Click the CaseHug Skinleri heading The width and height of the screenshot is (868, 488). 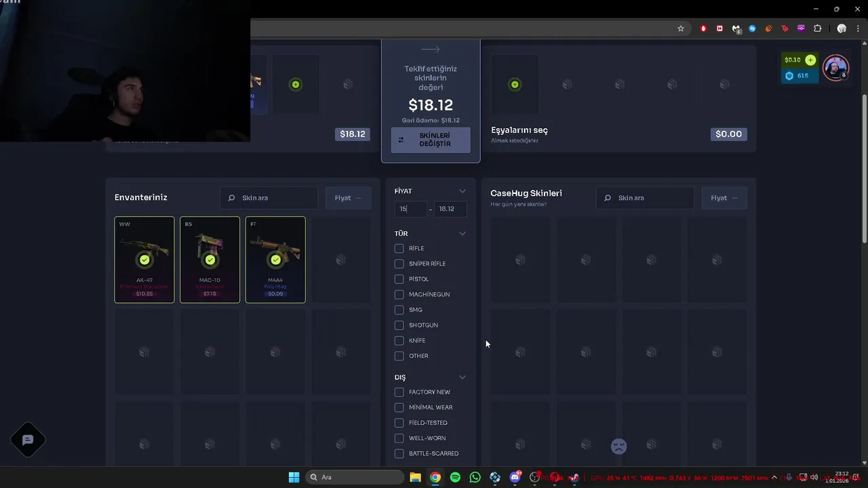pyautogui.click(x=526, y=193)
